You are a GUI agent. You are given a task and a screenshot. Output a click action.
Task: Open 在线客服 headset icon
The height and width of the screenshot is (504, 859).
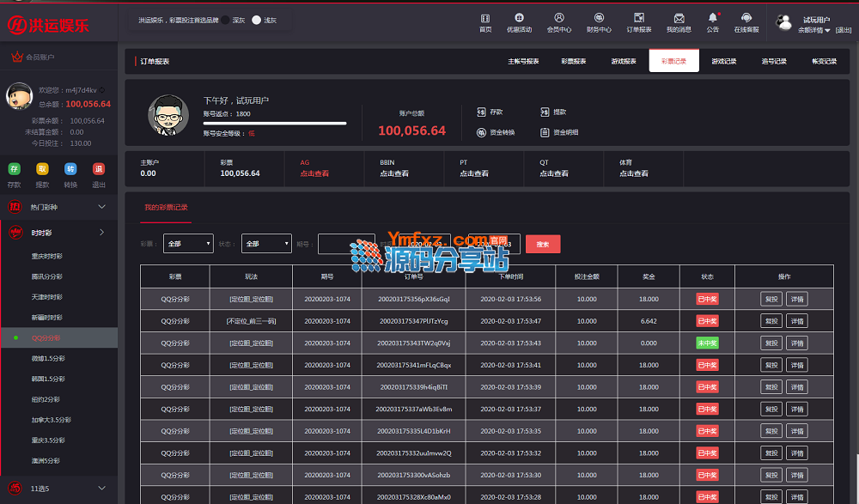point(746,18)
